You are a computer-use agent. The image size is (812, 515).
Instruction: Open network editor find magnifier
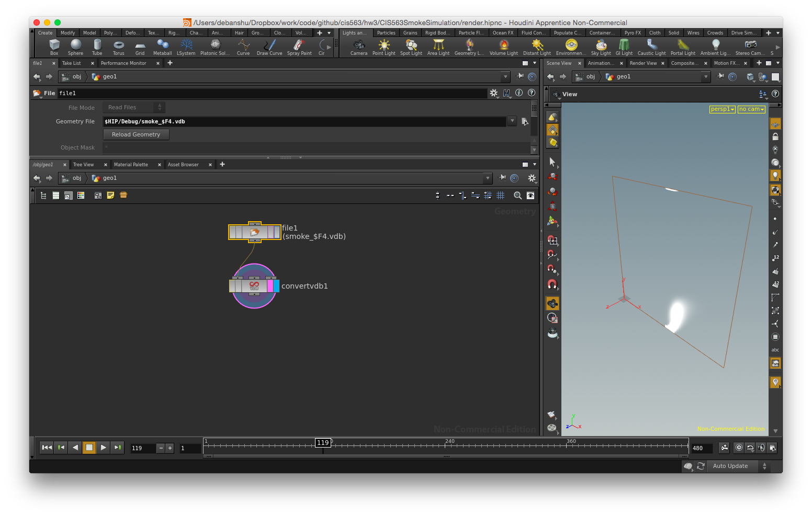pyautogui.click(x=517, y=196)
